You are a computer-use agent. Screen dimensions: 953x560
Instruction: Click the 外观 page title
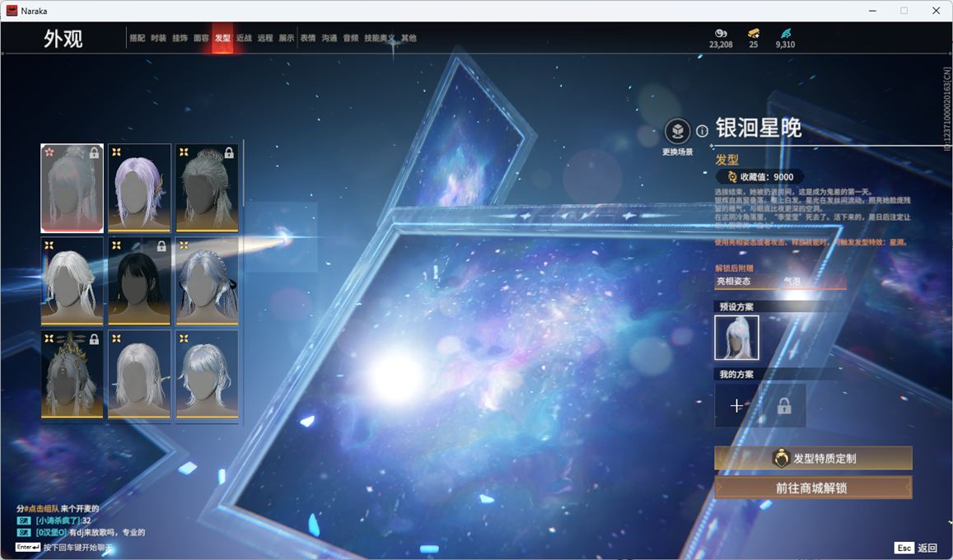point(63,39)
